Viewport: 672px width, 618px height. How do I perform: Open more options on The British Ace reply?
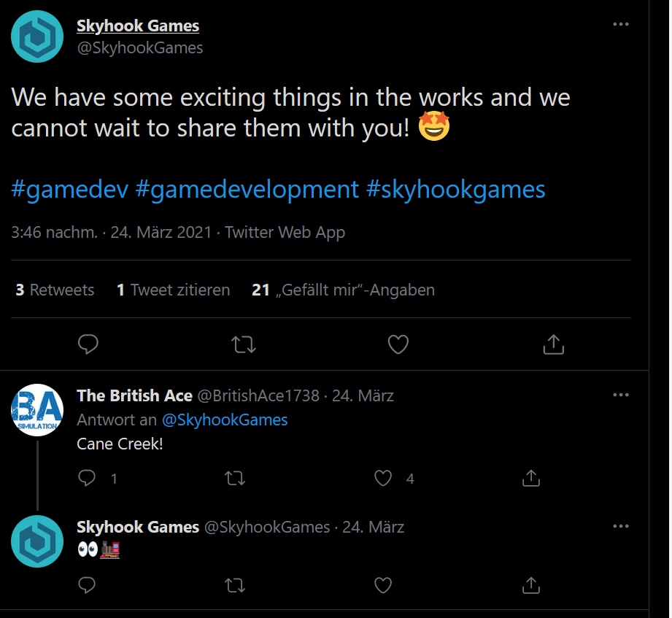620,395
